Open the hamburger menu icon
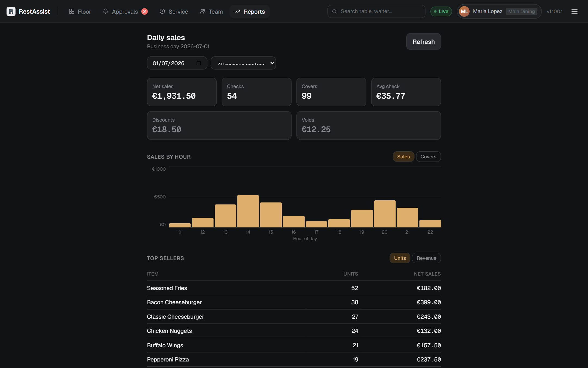This screenshot has width=588, height=368. pyautogui.click(x=574, y=11)
